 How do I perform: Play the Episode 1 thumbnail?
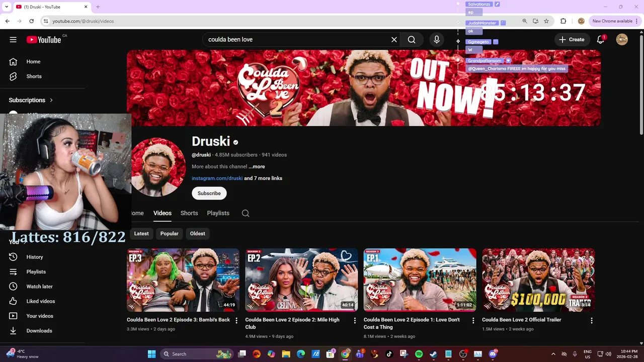[420, 280]
